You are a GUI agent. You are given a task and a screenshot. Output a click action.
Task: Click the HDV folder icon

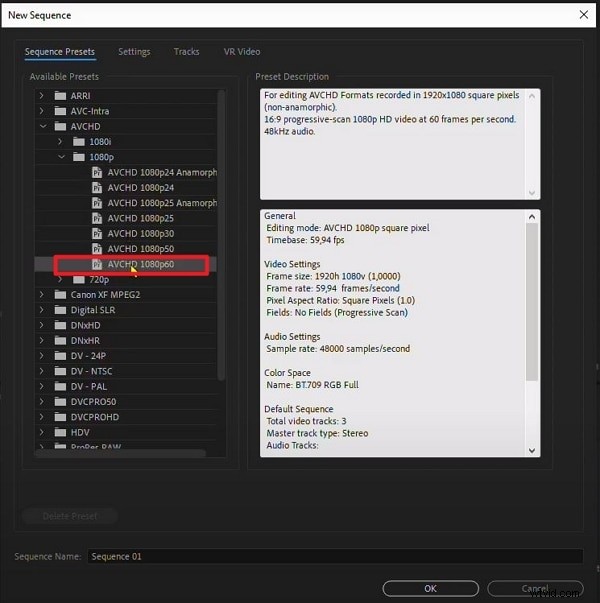60,432
